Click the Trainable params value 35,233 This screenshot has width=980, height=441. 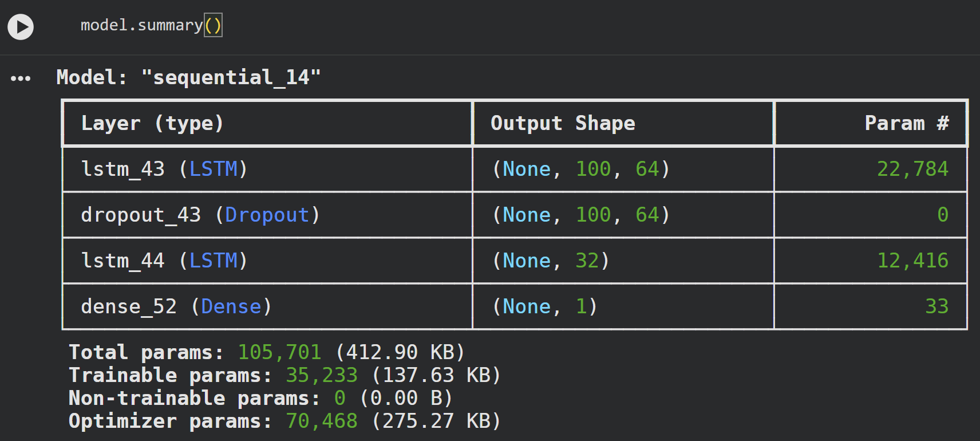(x=321, y=375)
